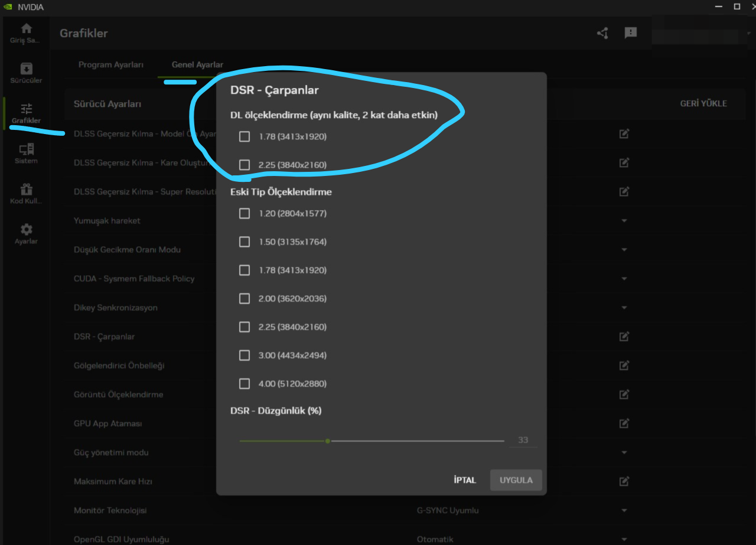
Task: Tick Eski Tip 2.25 (3840x2160) checkbox
Action: point(245,327)
